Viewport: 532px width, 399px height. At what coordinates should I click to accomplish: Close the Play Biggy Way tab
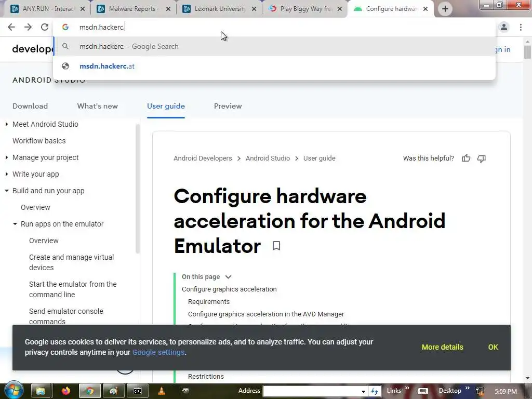coord(340,9)
